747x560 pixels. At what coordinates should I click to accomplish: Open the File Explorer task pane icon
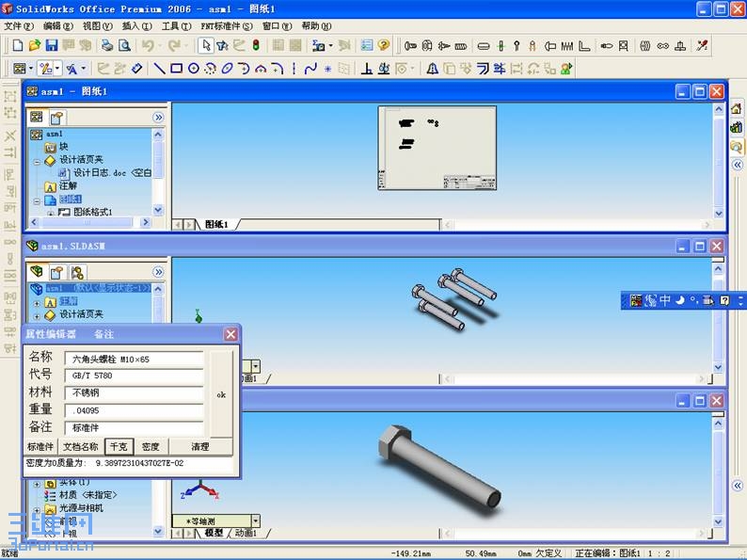click(x=737, y=146)
